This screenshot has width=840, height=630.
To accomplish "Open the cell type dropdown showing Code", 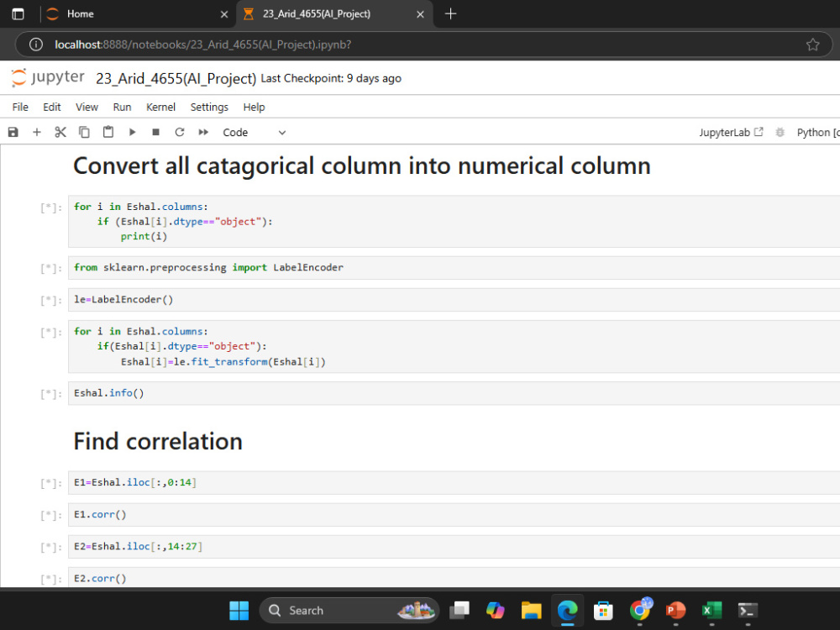I will point(254,133).
